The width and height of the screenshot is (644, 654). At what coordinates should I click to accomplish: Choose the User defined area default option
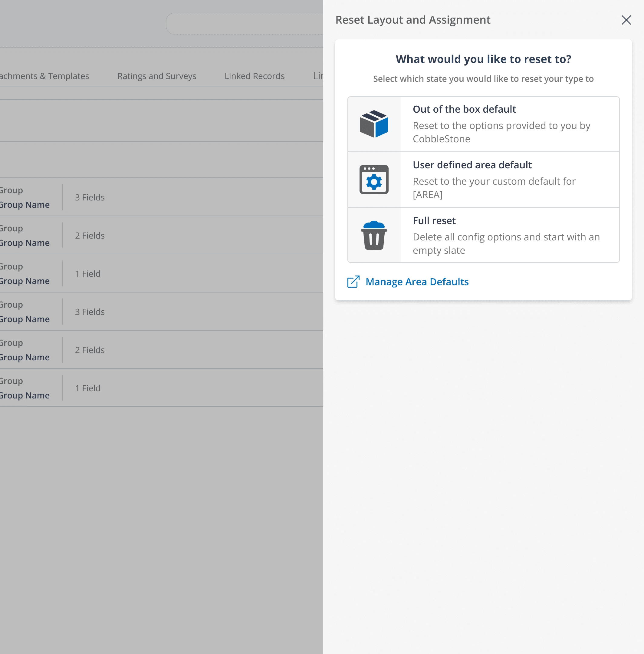(x=472, y=165)
